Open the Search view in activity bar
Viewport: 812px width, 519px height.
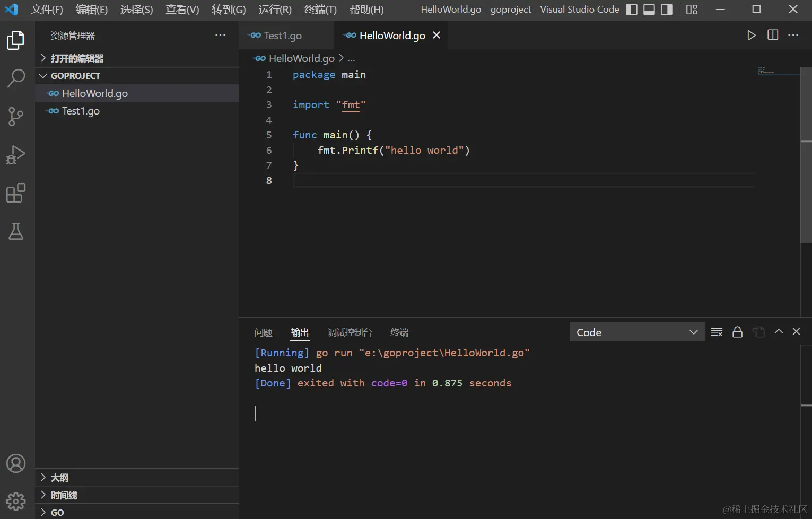click(16, 78)
